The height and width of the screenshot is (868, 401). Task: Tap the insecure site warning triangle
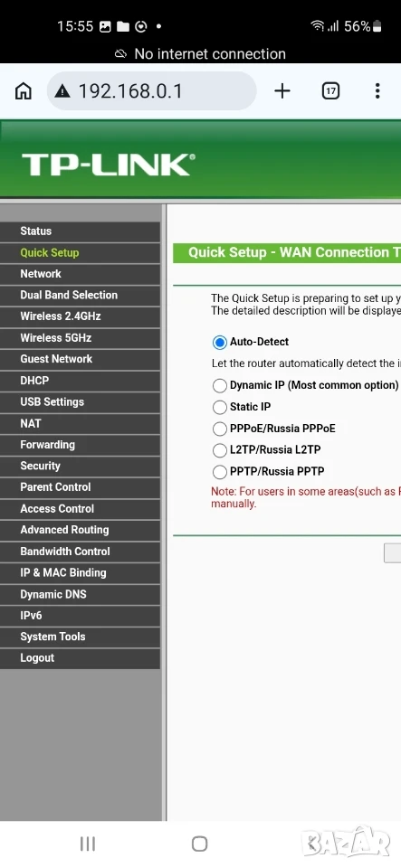point(62,90)
